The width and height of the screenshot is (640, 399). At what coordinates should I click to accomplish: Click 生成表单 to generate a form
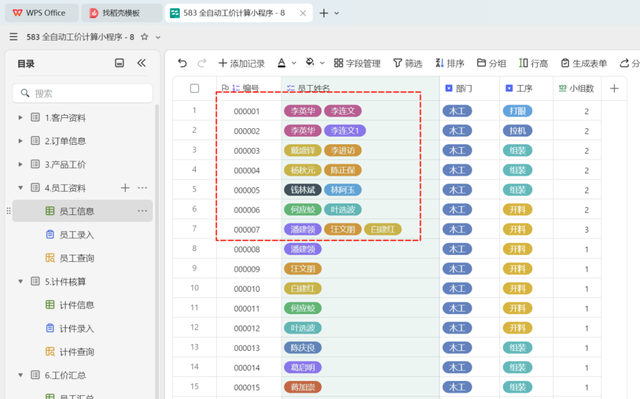coord(584,63)
